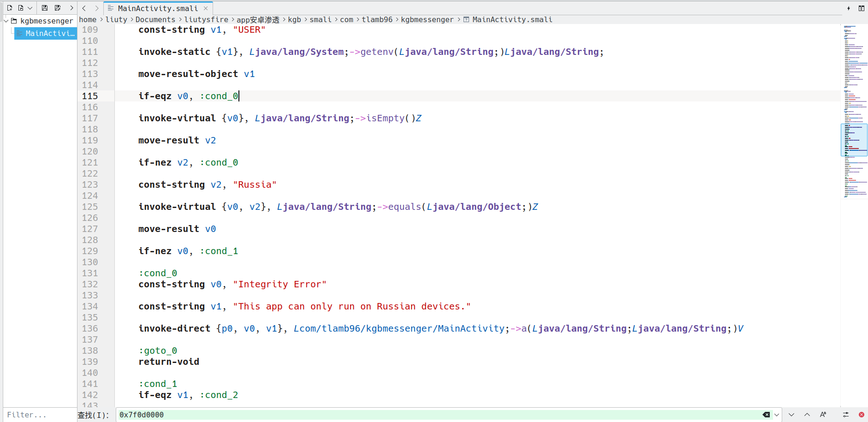The image size is (868, 422).
Task: Click the Save As icon
Action: (58, 8)
